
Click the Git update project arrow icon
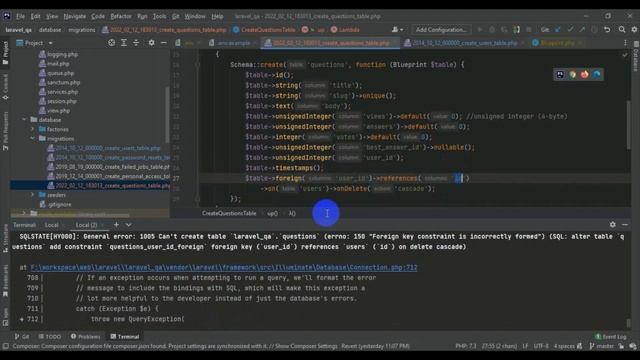click(x=558, y=30)
